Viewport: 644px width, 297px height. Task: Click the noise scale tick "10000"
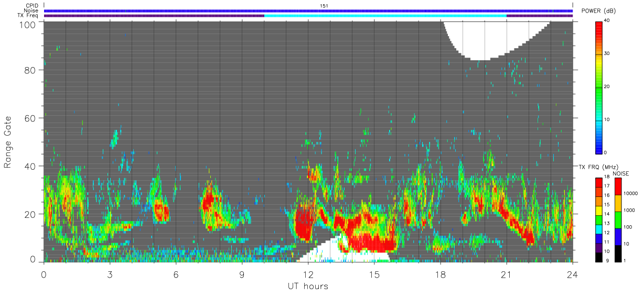(x=631, y=193)
